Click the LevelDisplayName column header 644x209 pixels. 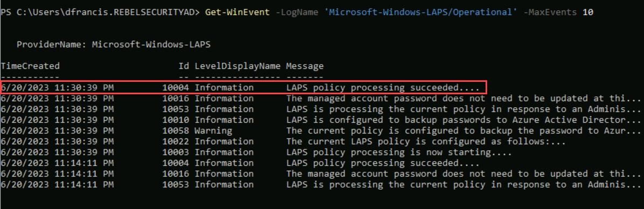tap(238, 66)
